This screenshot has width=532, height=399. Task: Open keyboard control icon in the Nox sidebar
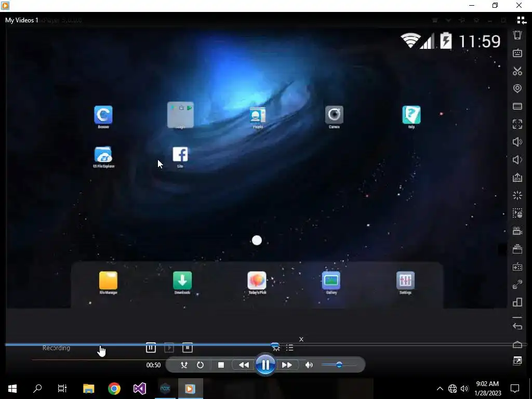pos(517,53)
